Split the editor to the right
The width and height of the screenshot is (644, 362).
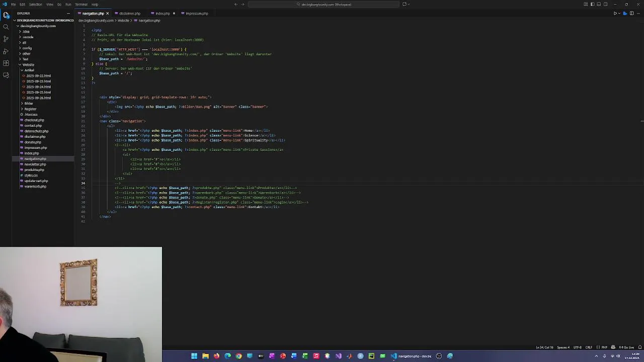tap(632, 14)
